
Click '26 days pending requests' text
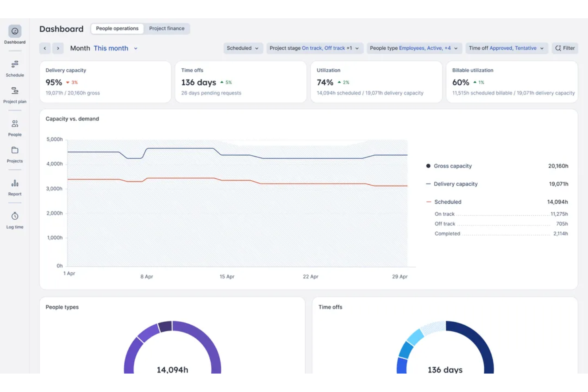point(211,93)
